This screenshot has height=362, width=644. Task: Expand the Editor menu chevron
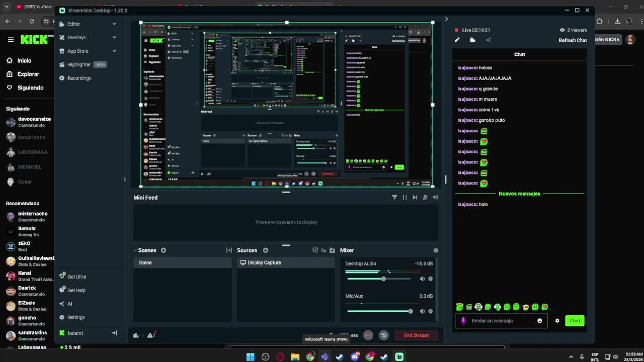click(114, 24)
